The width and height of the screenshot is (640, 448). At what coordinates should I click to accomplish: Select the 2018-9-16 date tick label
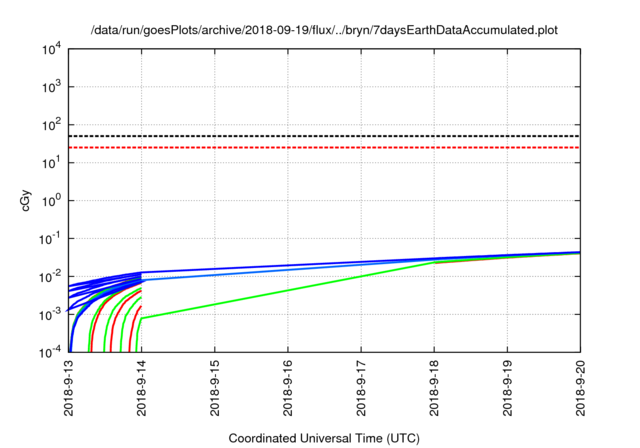[288, 388]
